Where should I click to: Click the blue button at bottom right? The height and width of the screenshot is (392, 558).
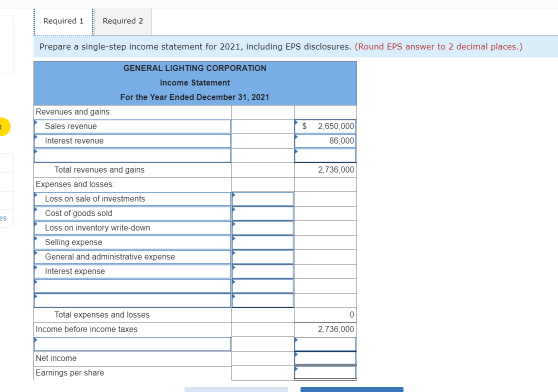(351, 389)
